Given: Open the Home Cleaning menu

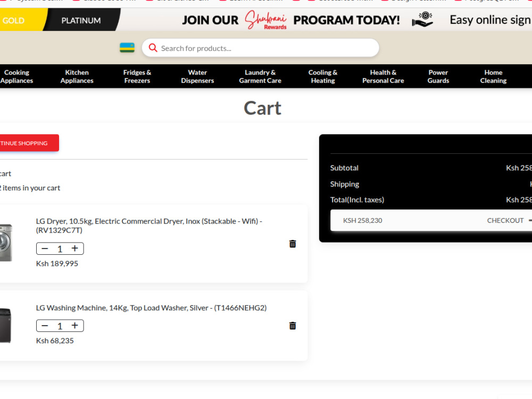Looking at the screenshot, I should coord(493,76).
